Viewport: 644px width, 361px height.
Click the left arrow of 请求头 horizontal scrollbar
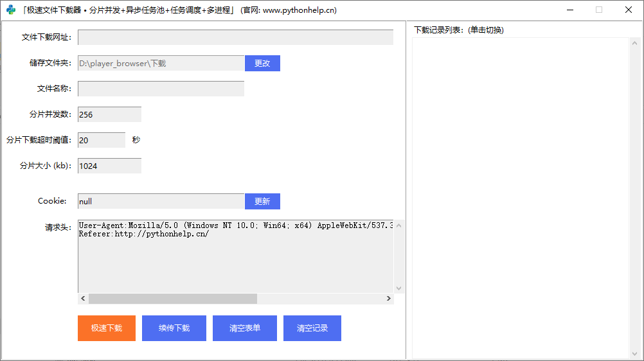[83, 299]
